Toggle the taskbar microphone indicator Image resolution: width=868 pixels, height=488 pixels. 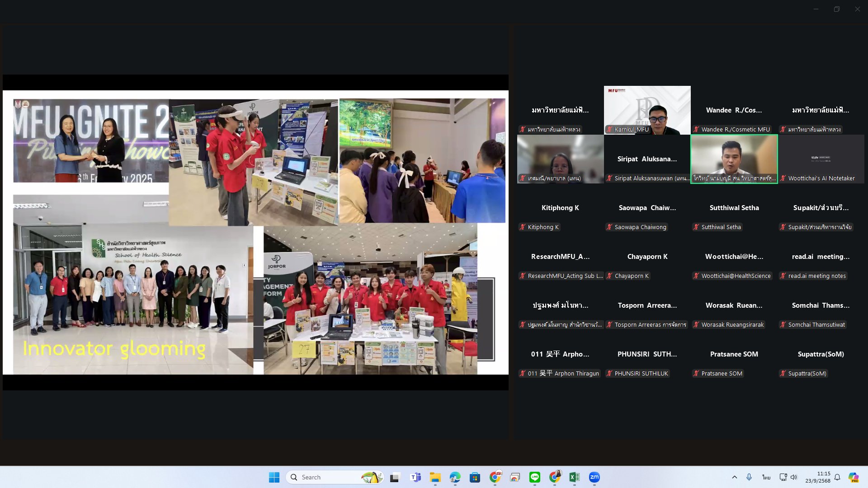749,477
